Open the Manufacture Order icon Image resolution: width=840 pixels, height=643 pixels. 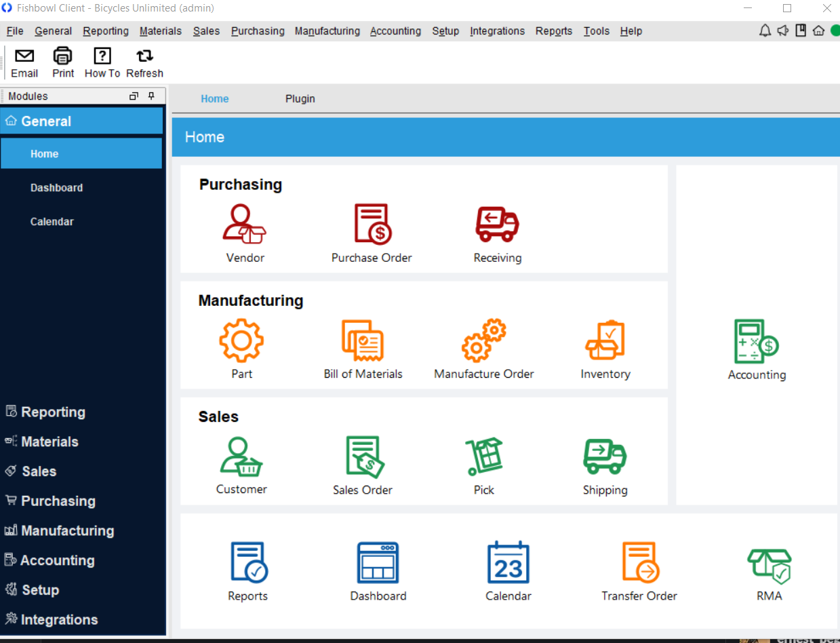(x=484, y=340)
